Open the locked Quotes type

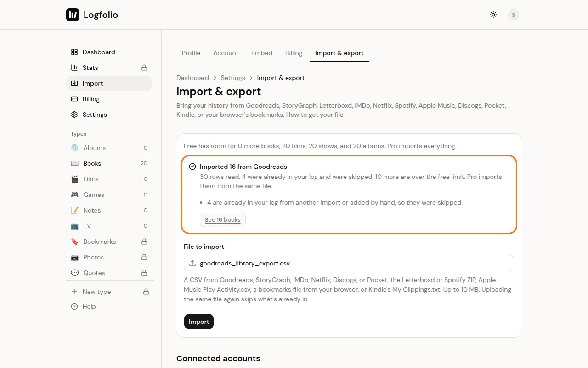pyautogui.click(x=109, y=273)
